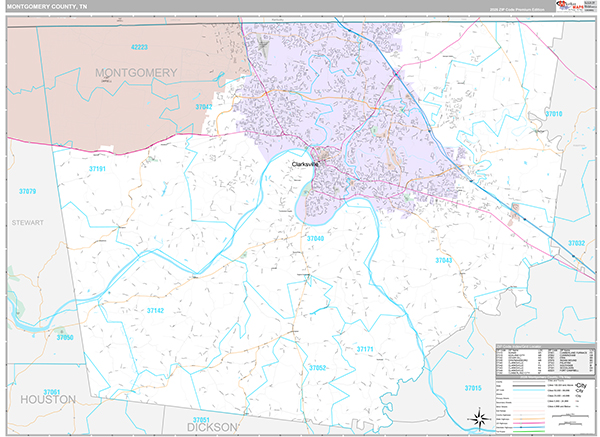Select ZIP code label 37142
This screenshot has height=437, width=600.
point(155,311)
